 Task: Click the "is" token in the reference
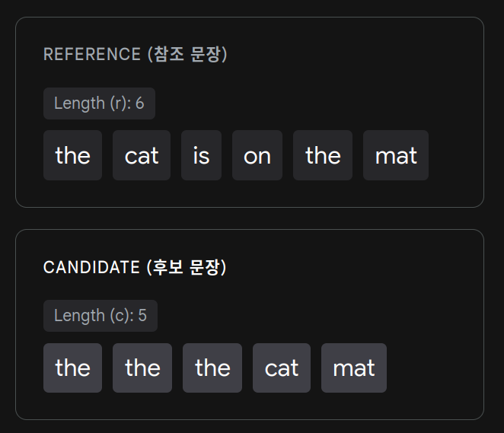coord(201,155)
